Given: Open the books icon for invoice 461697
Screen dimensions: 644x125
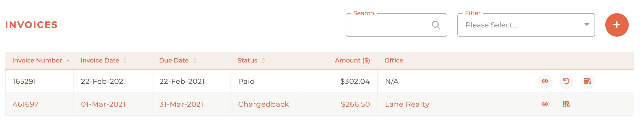Looking at the screenshot, I should (x=566, y=104).
